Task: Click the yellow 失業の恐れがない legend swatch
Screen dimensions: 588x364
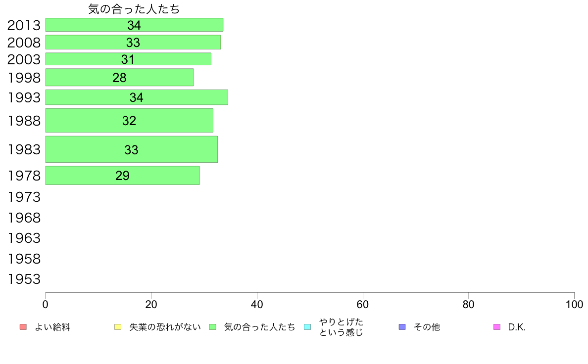Action: [x=118, y=327]
